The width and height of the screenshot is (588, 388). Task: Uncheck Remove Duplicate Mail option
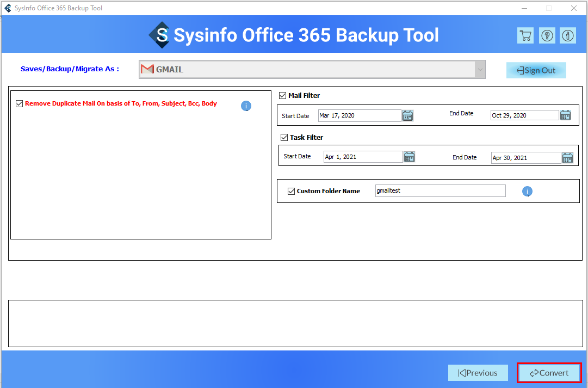tap(20, 103)
